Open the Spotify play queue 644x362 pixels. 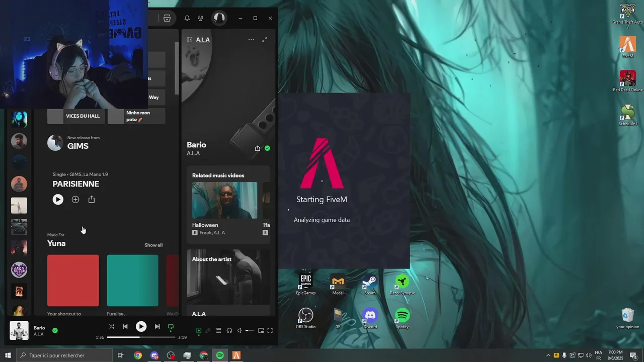point(218,330)
